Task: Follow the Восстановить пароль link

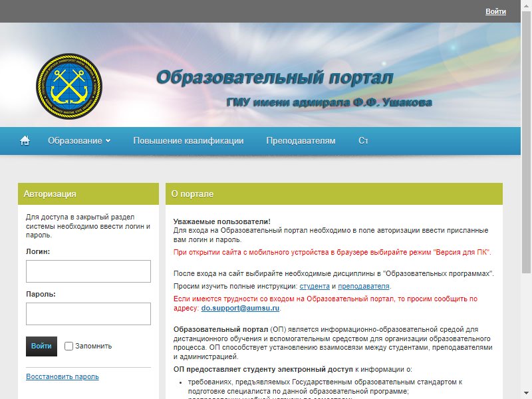Action: coord(63,376)
